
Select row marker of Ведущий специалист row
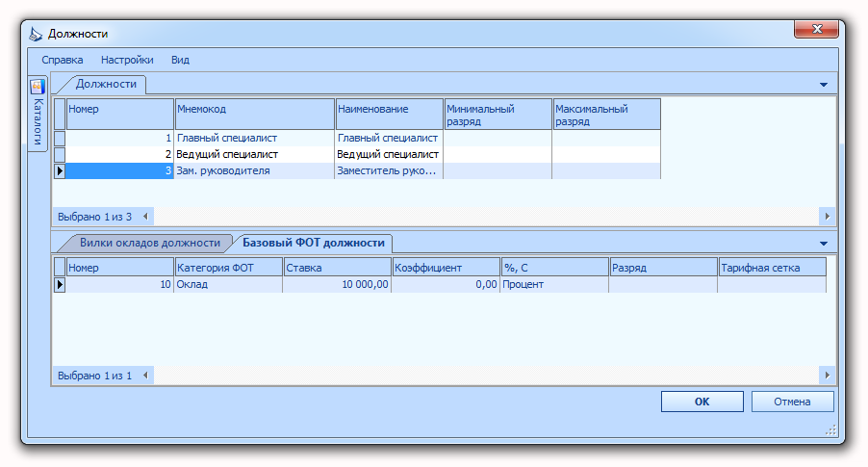(60, 154)
